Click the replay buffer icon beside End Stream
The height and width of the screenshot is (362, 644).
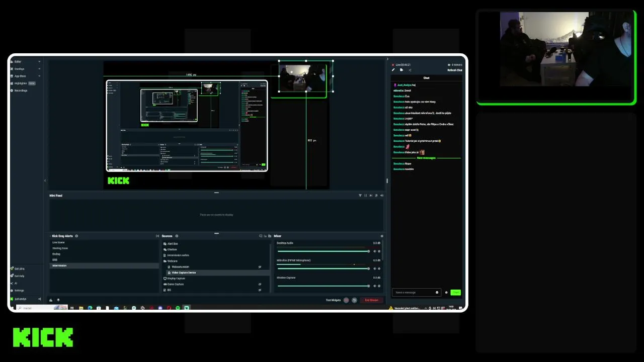[354, 300]
